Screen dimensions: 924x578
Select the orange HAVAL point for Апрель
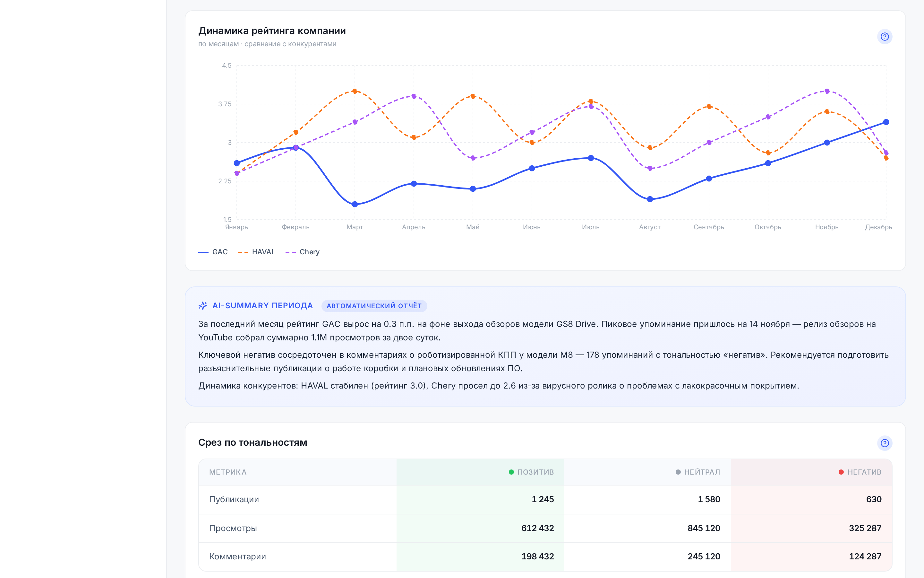point(414,138)
